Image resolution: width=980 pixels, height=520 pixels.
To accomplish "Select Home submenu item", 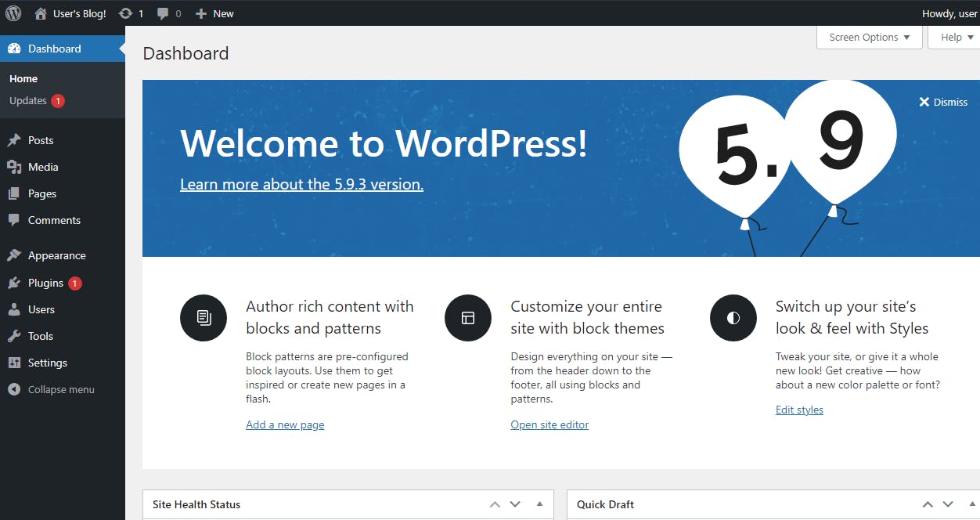I will point(23,78).
